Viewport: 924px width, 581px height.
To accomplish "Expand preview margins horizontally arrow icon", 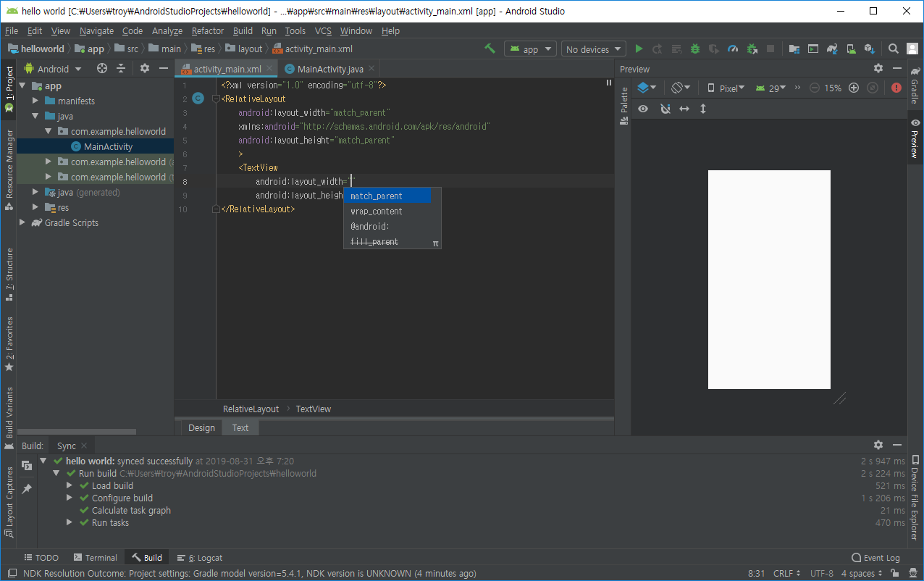I will [684, 109].
